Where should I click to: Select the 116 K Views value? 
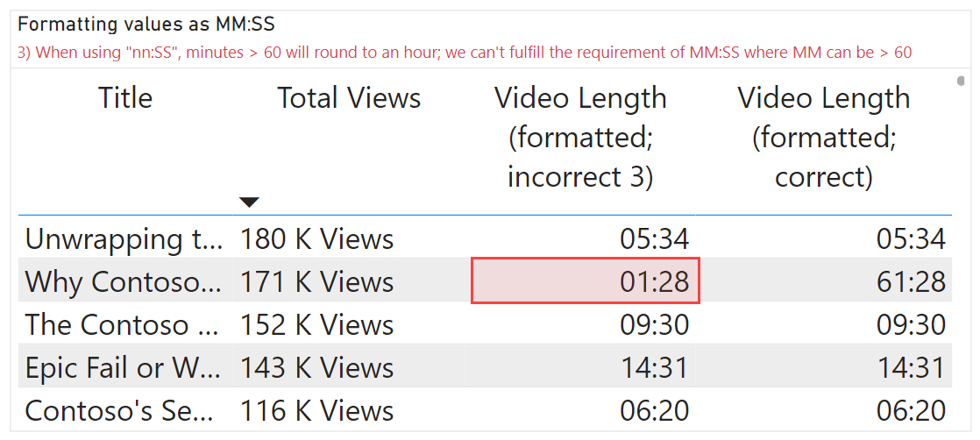coord(316,410)
